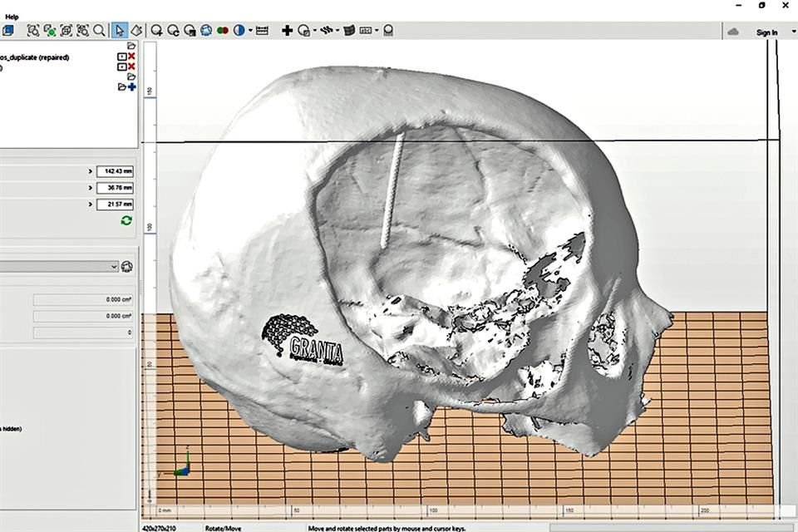Toggle visibility box of second listed part
The height and width of the screenshot is (532, 798).
tap(122, 66)
